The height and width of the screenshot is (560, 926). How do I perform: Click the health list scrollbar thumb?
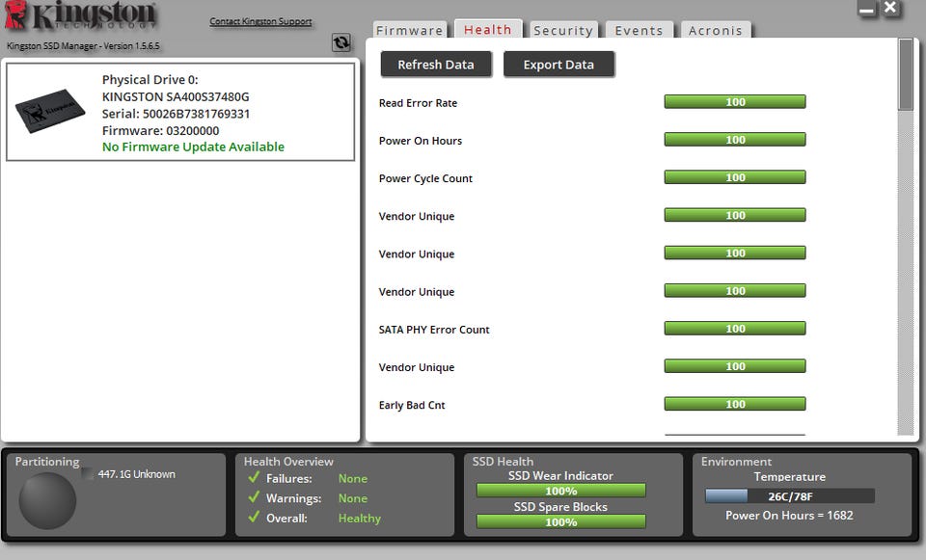pyautogui.click(x=906, y=74)
